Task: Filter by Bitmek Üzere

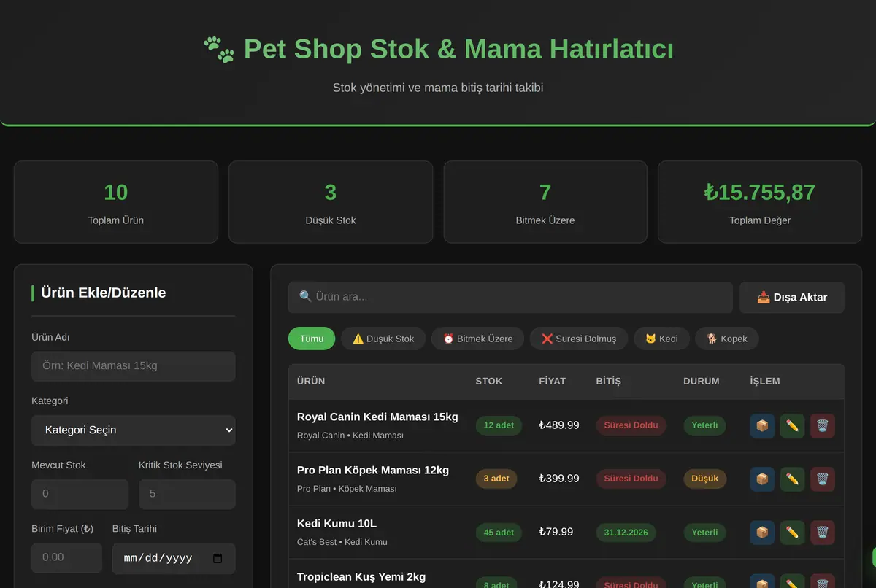Action: pyautogui.click(x=477, y=339)
